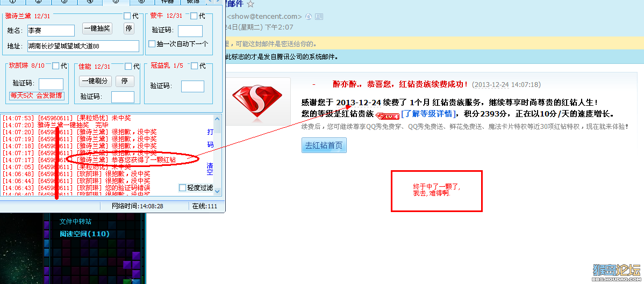Select the email timestamp 2013-12-24 14:07:18

click(506, 84)
